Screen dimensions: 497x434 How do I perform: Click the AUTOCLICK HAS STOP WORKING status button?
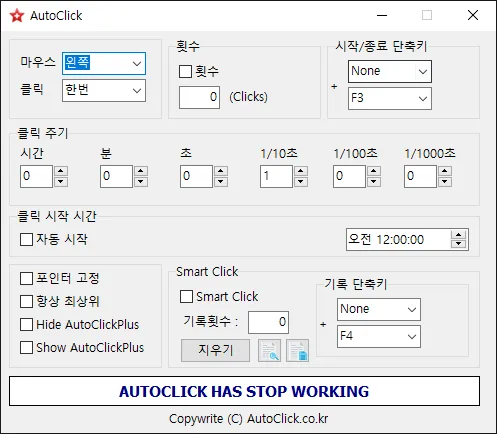(x=244, y=391)
